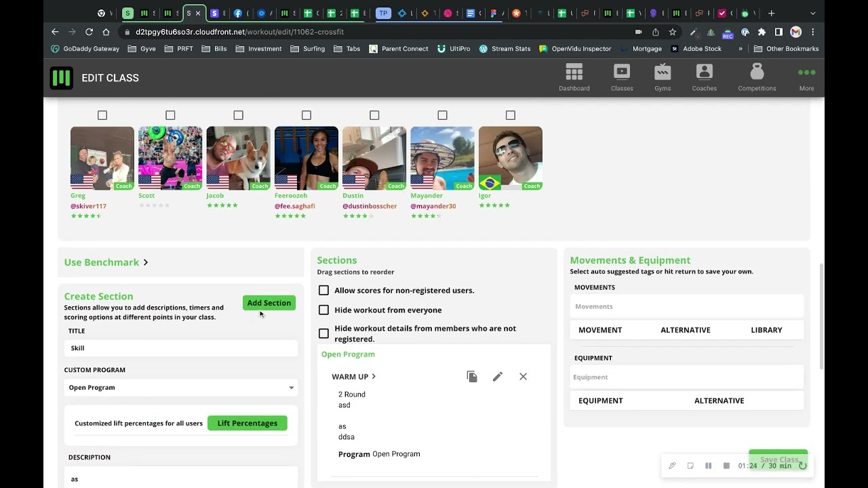The width and height of the screenshot is (868, 488).
Task: Expand the Use Benchmark section
Action: pyautogui.click(x=106, y=262)
